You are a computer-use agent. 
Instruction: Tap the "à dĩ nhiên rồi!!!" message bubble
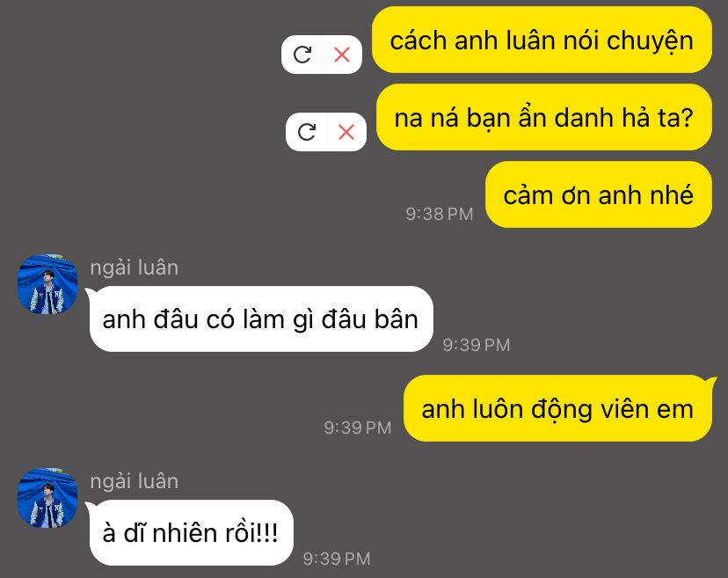point(190,533)
